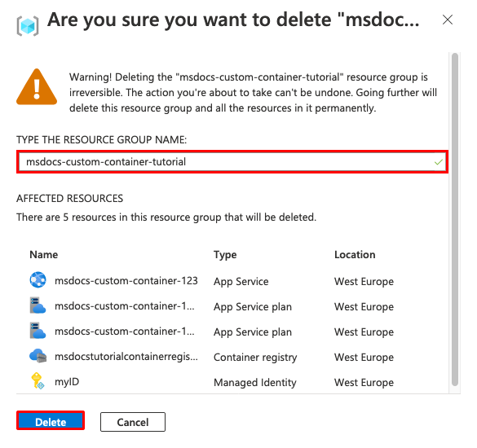Close the delete confirmation dialog

click(448, 20)
